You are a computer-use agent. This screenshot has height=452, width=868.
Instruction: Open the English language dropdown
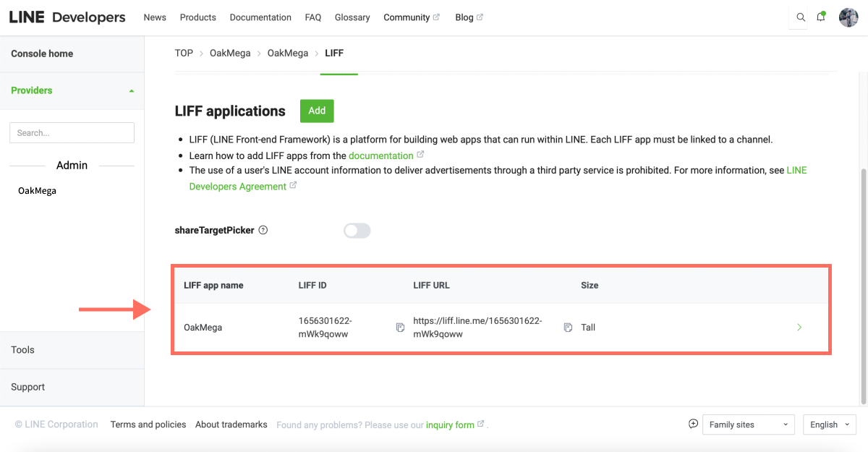[x=830, y=425]
